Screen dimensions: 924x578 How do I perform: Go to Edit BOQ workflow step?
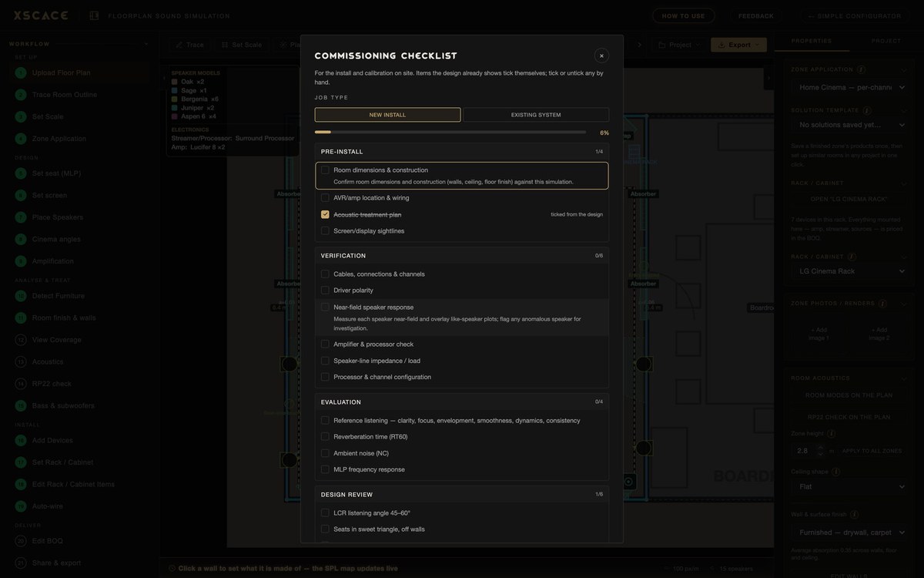coord(78,541)
